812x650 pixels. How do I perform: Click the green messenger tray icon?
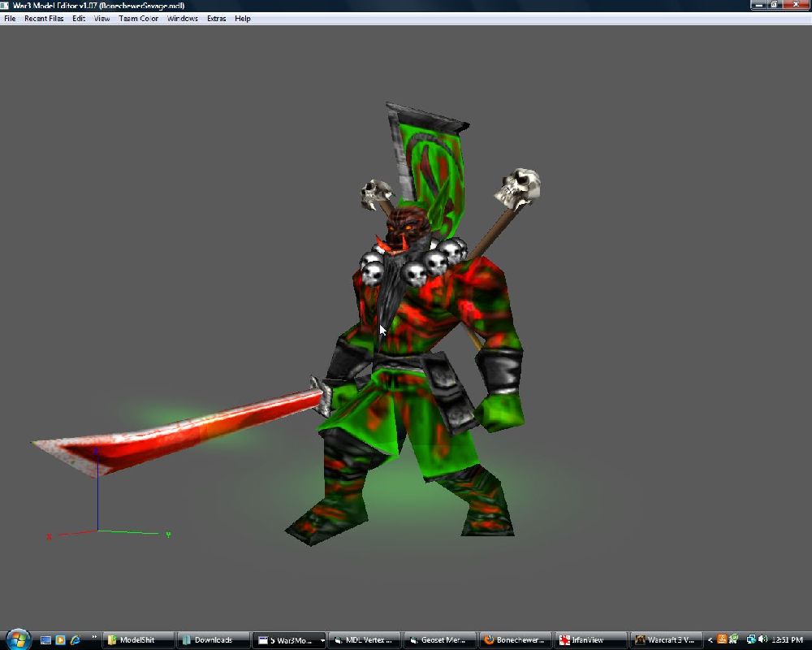click(733, 639)
